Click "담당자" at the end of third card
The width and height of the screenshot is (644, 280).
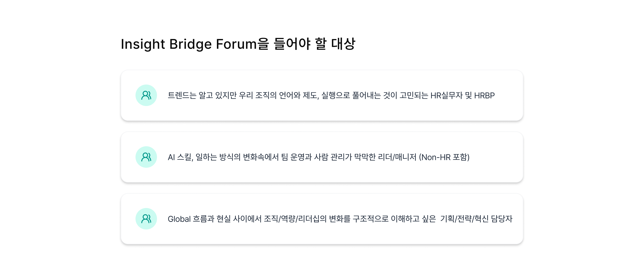(502, 219)
